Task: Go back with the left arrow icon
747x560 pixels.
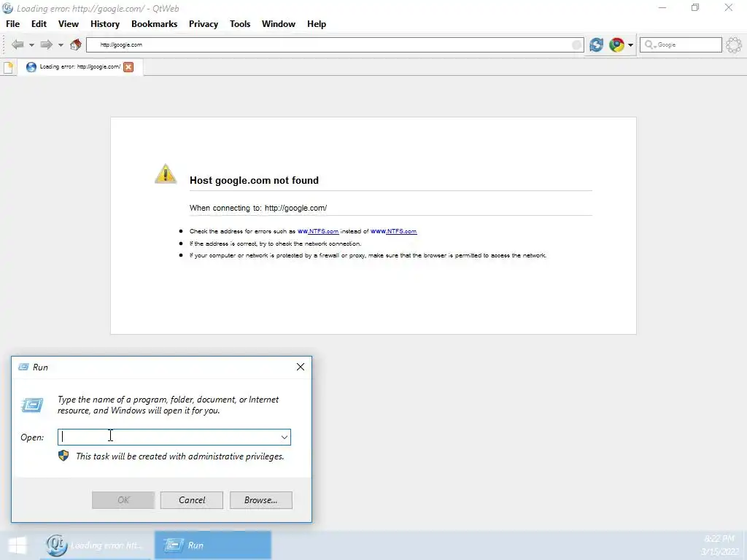Action: (18, 44)
